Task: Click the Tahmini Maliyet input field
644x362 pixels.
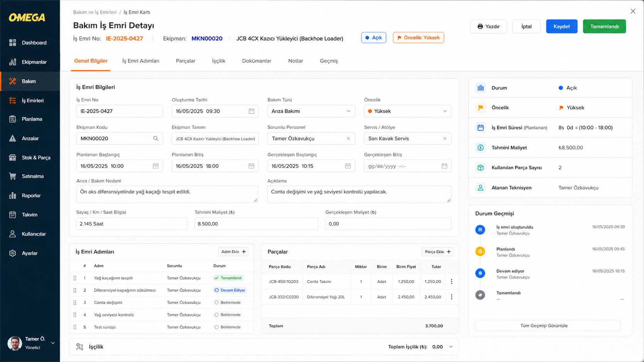Action: click(256, 224)
